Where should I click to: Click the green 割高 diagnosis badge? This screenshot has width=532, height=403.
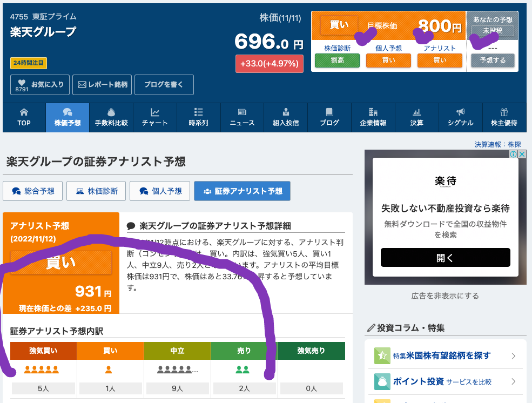click(337, 61)
